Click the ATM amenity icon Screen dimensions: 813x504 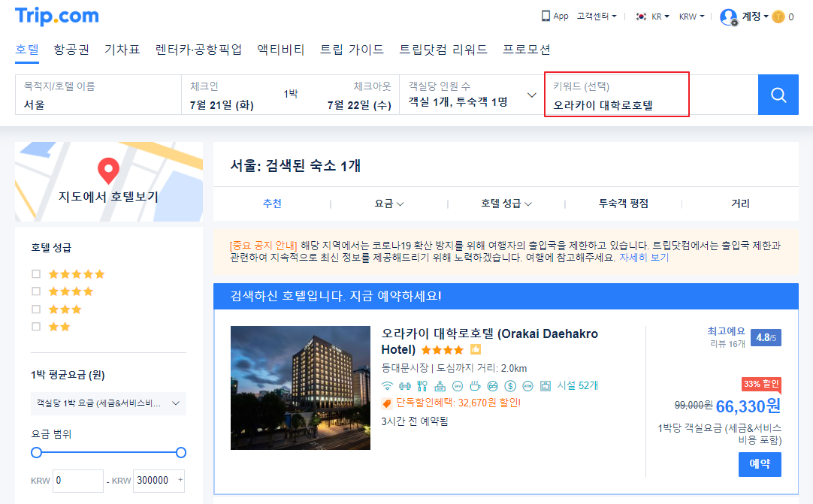pyautogui.click(x=527, y=386)
